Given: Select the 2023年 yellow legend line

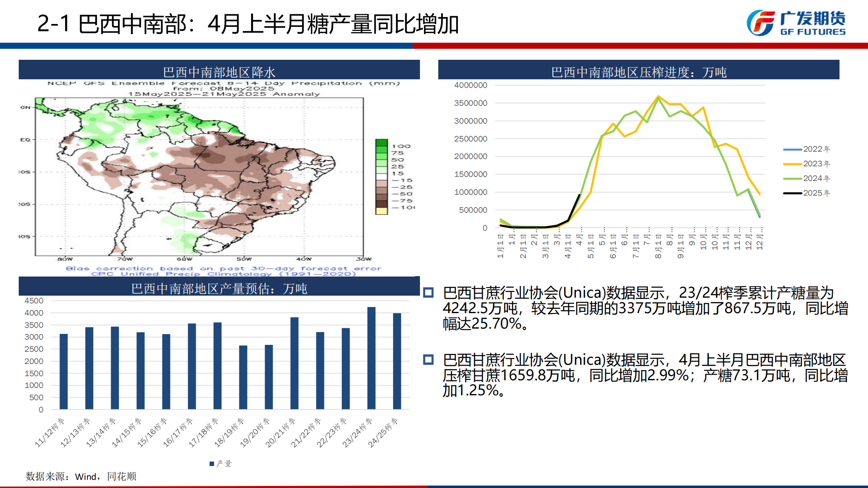Looking at the screenshot, I should [x=792, y=164].
